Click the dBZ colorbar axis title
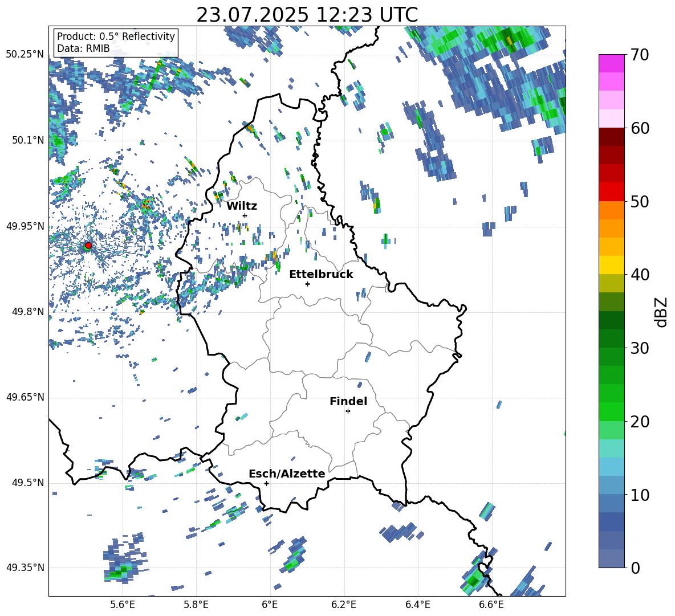 point(662,312)
